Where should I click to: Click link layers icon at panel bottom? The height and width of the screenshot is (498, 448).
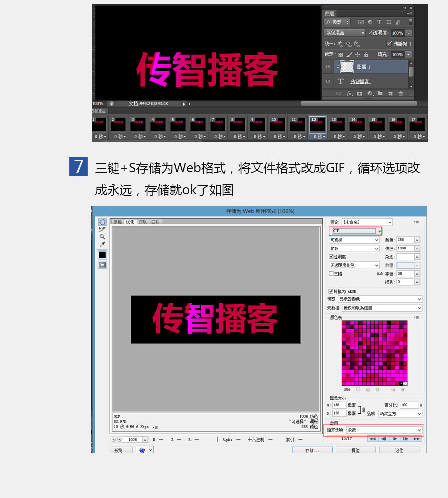[x=339, y=94]
